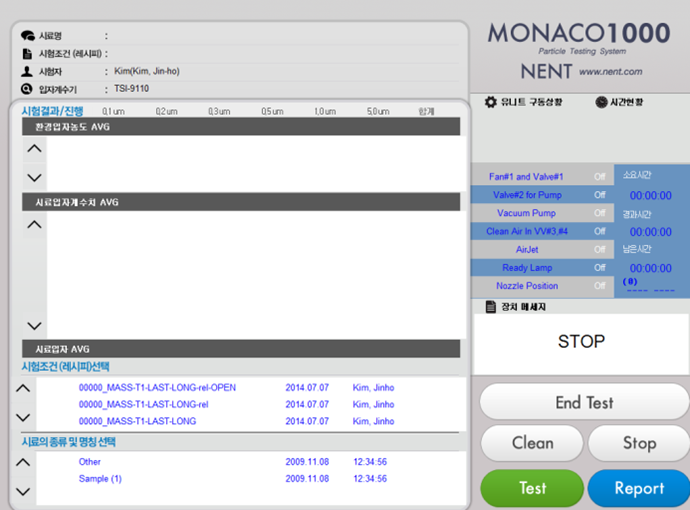Open the blue Report button
This screenshot has width=690, height=510.
(638, 488)
